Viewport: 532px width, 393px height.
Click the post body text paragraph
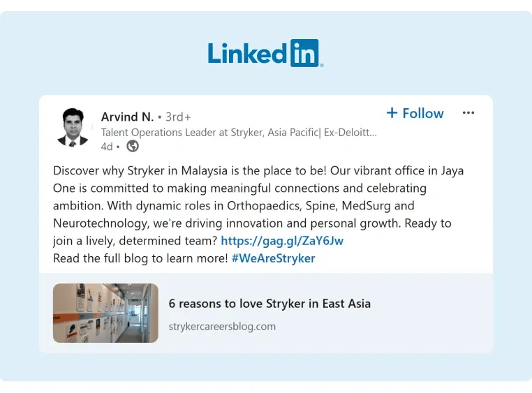258,197
